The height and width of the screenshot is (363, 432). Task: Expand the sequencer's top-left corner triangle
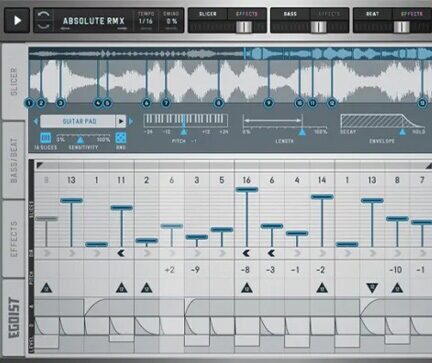[40, 165]
